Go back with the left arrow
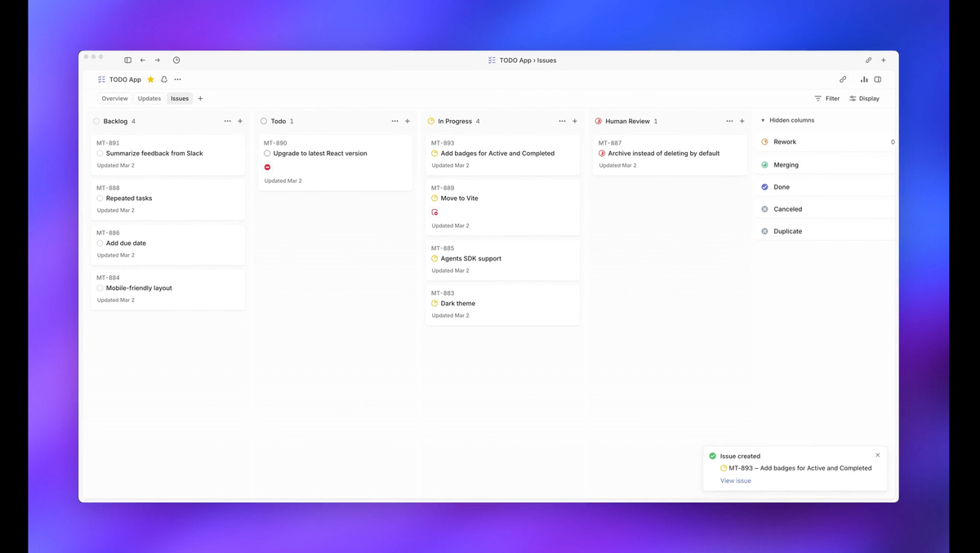980x553 pixels. [143, 60]
